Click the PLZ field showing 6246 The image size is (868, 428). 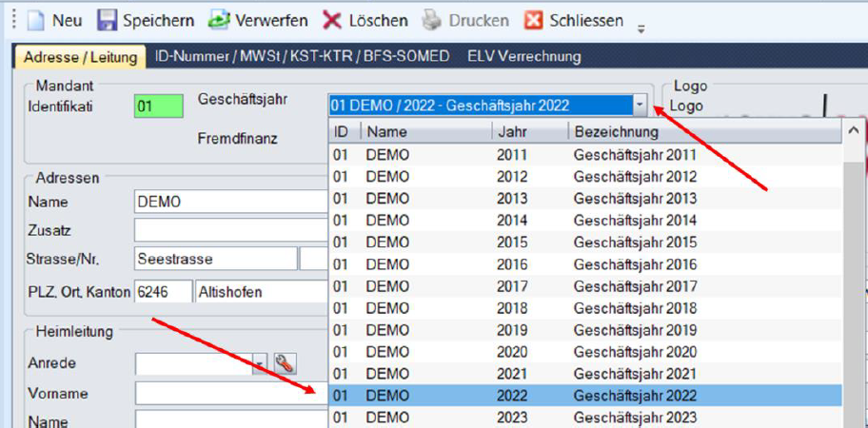tap(164, 291)
